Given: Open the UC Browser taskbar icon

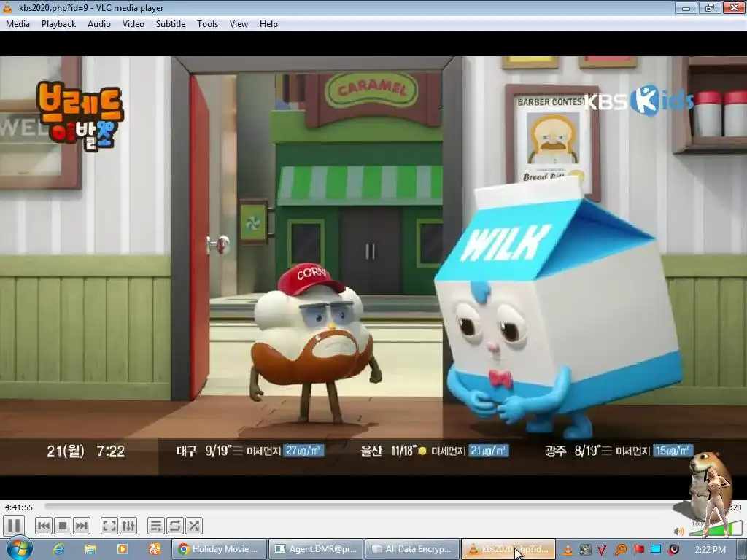Looking at the screenshot, I should coord(155,550).
